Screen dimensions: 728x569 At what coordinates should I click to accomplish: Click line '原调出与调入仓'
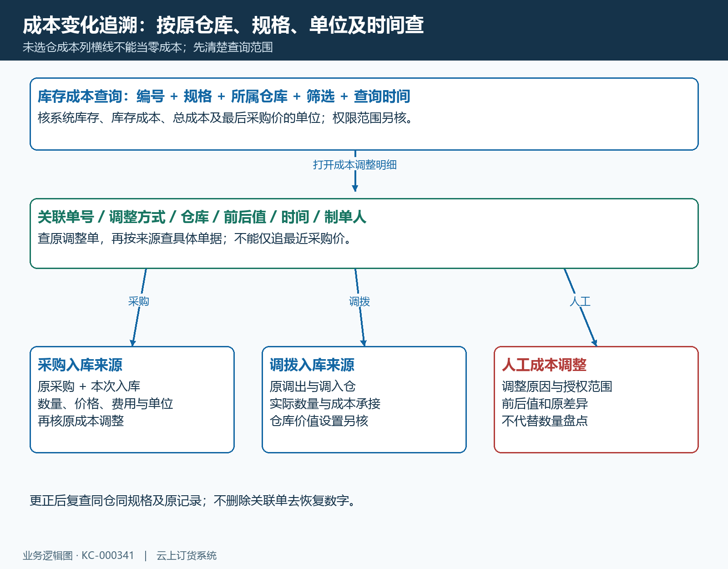click(313, 386)
